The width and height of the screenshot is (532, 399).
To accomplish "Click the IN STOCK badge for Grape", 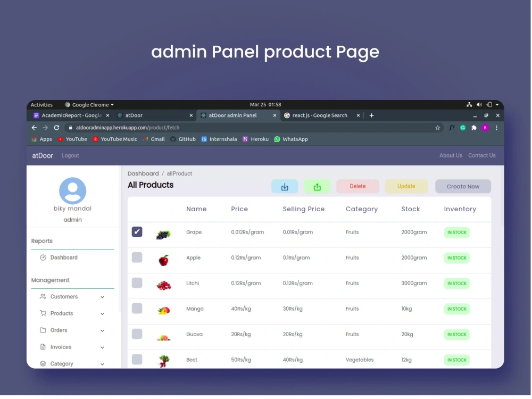I will 458,233.
